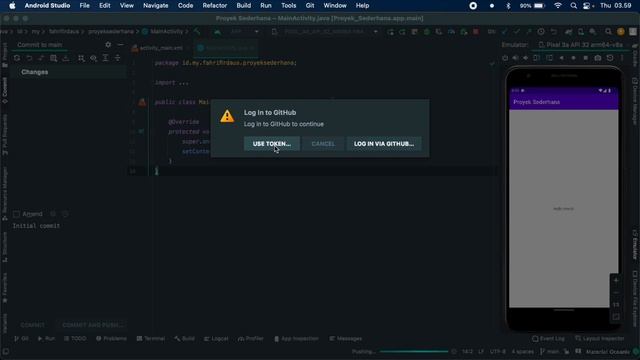Screen dimensions: 640x360
Task: Open the LF line separator selector
Action: point(480,352)
